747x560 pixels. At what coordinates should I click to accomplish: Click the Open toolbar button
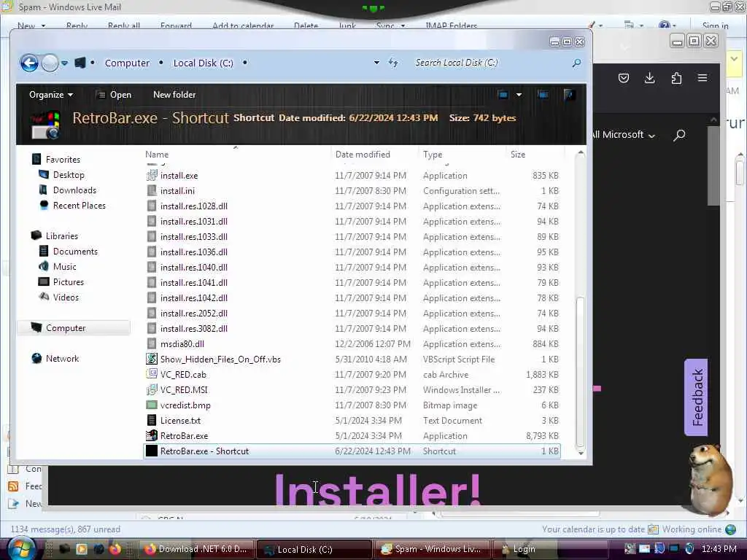point(114,95)
